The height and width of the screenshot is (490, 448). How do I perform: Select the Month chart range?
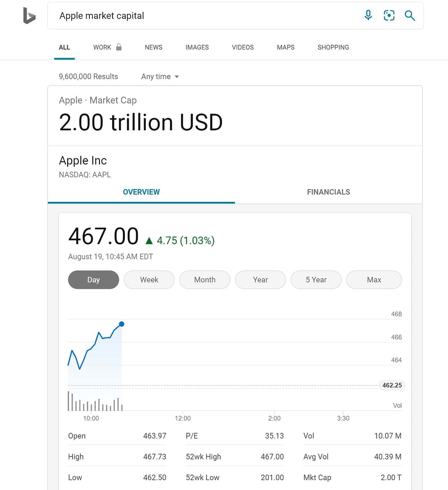205,279
